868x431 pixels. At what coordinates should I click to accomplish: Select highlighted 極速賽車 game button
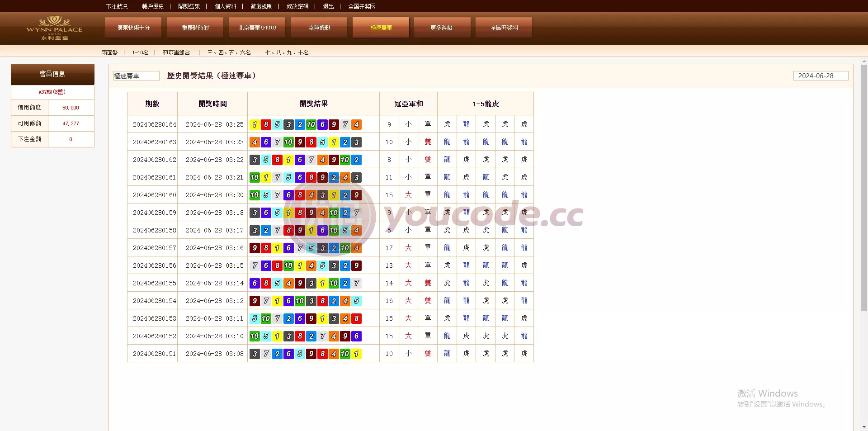[x=381, y=28]
